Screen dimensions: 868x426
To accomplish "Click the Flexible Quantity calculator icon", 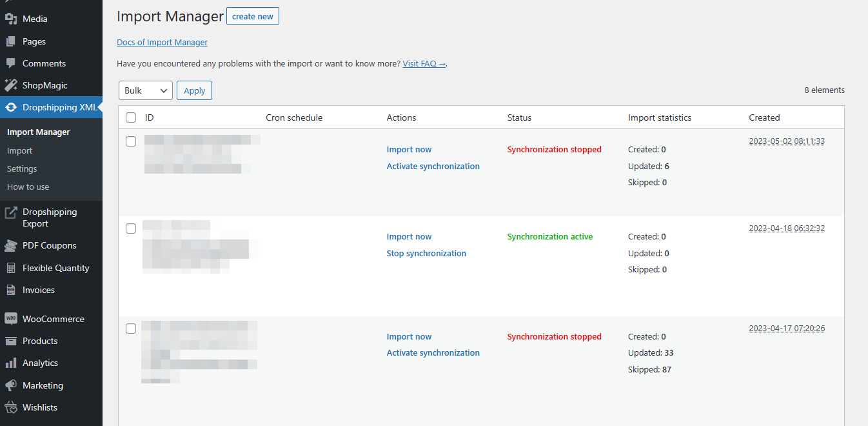I will (11, 268).
